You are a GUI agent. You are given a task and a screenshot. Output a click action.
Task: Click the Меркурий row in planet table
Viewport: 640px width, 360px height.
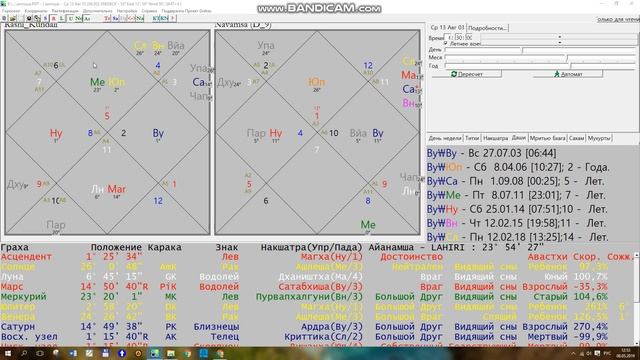point(317,297)
